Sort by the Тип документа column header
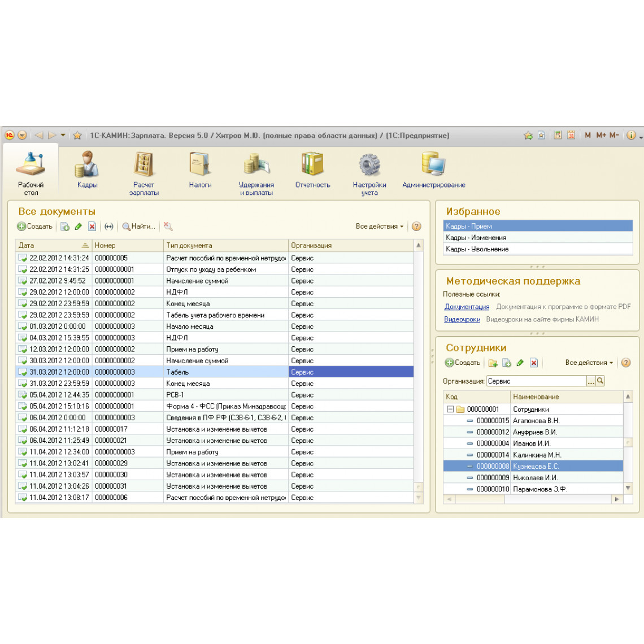Image resolution: width=644 pixels, height=644 pixels. tap(226, 245)
